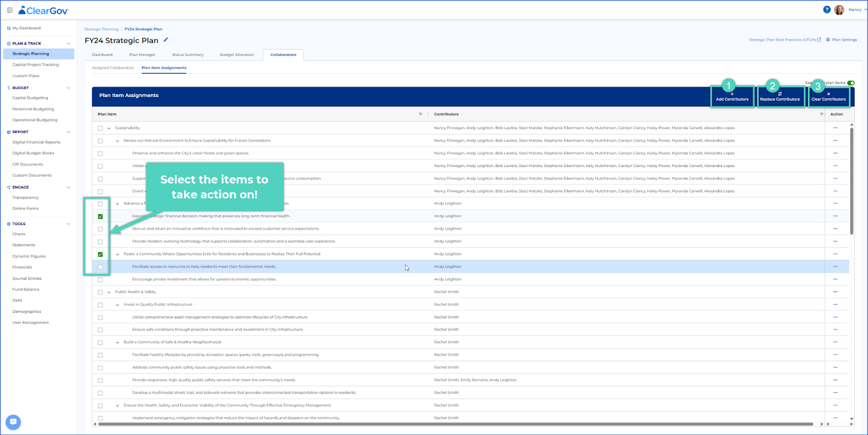Screen dimensions: 868x435
Task: Collapse Invest in Quality Public Infrastructure row
Action: click(118, 305)
